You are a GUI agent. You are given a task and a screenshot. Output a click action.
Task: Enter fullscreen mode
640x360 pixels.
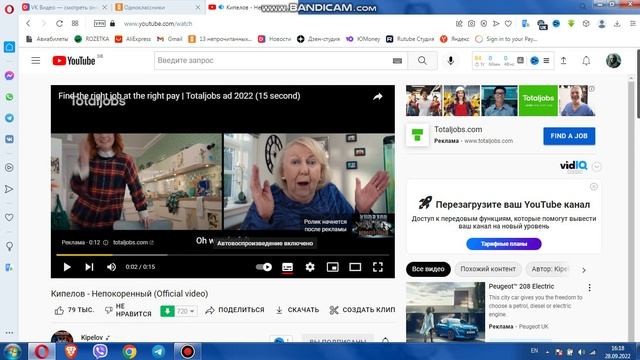click(x=378, y=267)
